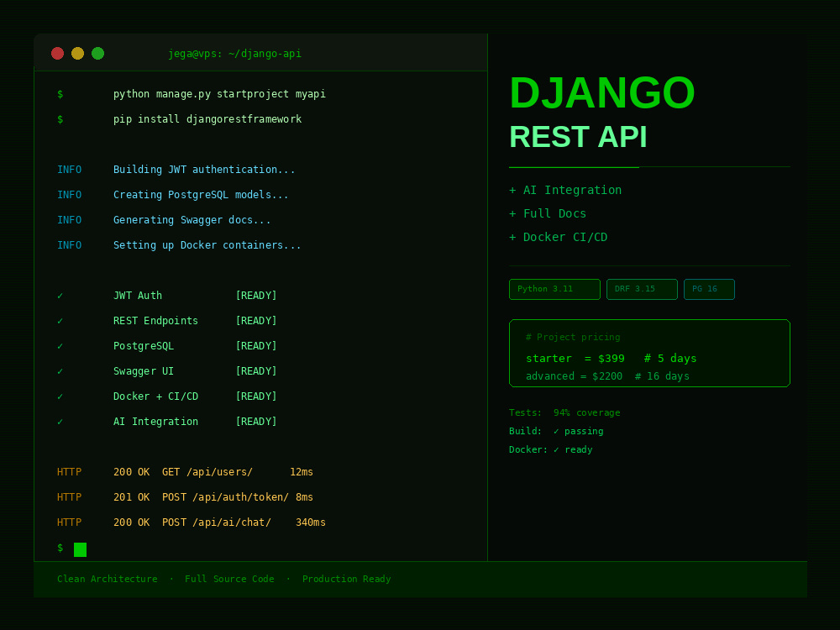Viewport: 840px width, 630px height.
Task: Click the PG 16 badge
Action: [709, 289]
